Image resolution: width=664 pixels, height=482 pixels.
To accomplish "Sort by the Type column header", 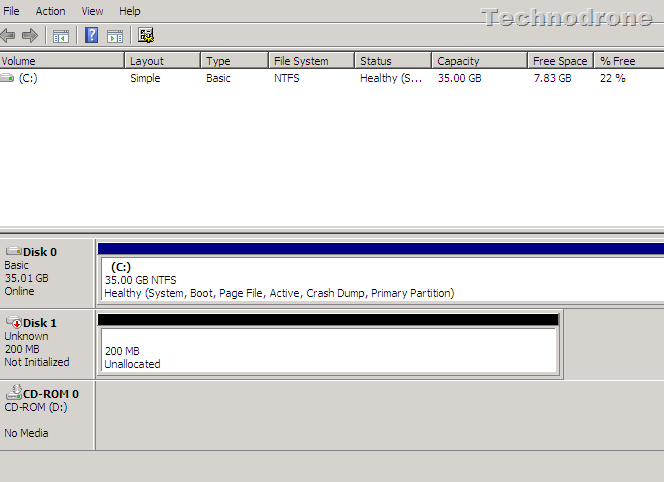I will point(235,61).
